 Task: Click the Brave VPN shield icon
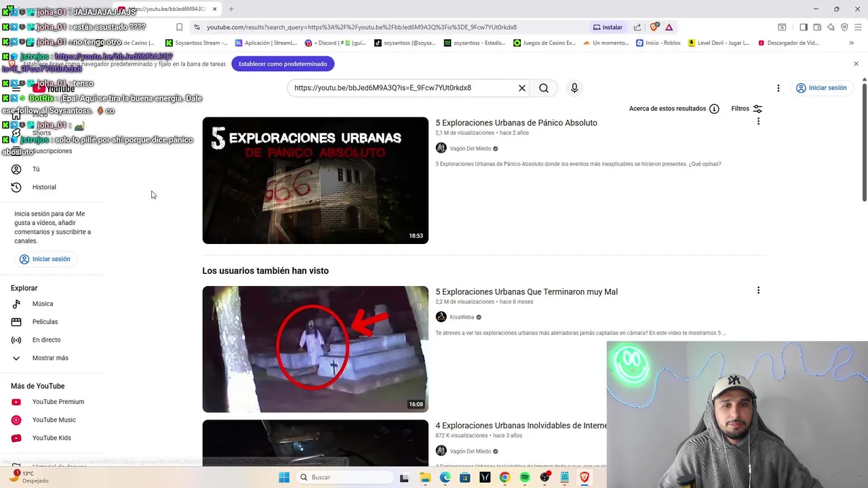[844, 27]
